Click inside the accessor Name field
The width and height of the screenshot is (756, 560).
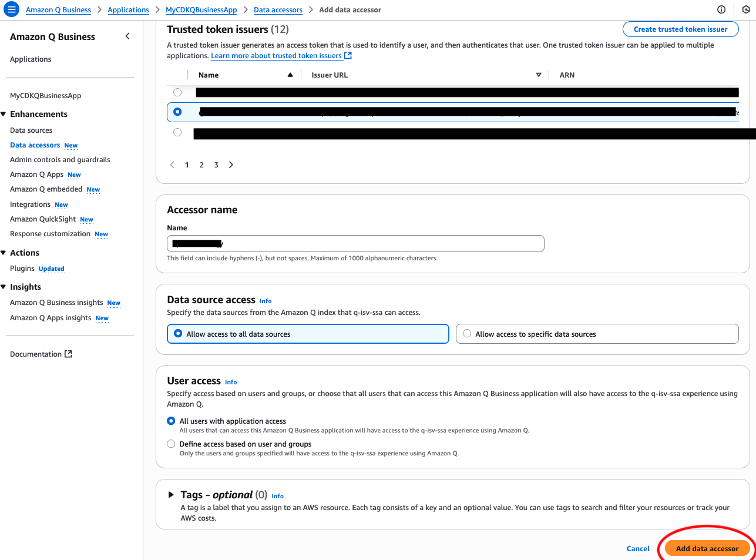355,243
